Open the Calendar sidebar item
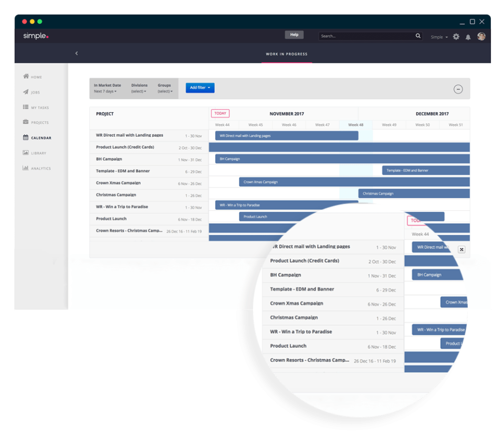The height and width of the screenshot is (435, 504). (x=37, y=138)
